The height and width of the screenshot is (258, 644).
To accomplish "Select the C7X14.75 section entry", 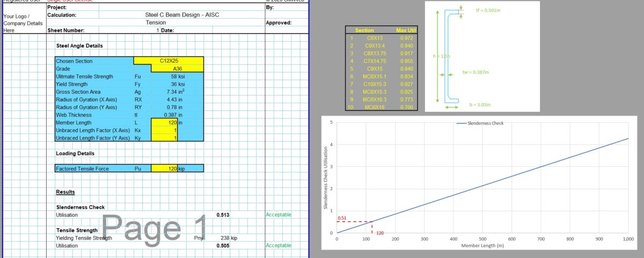I will (374, 61).
